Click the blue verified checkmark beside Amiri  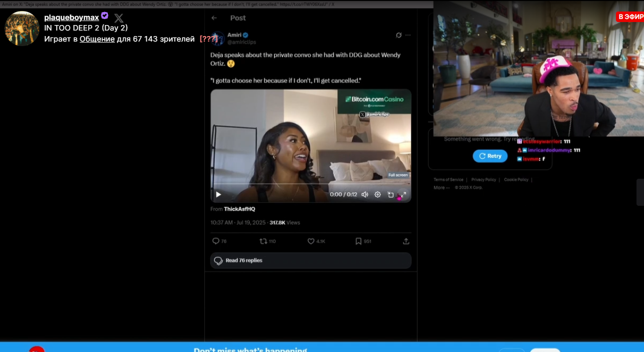pyautogui.click(x=246, y=35)
